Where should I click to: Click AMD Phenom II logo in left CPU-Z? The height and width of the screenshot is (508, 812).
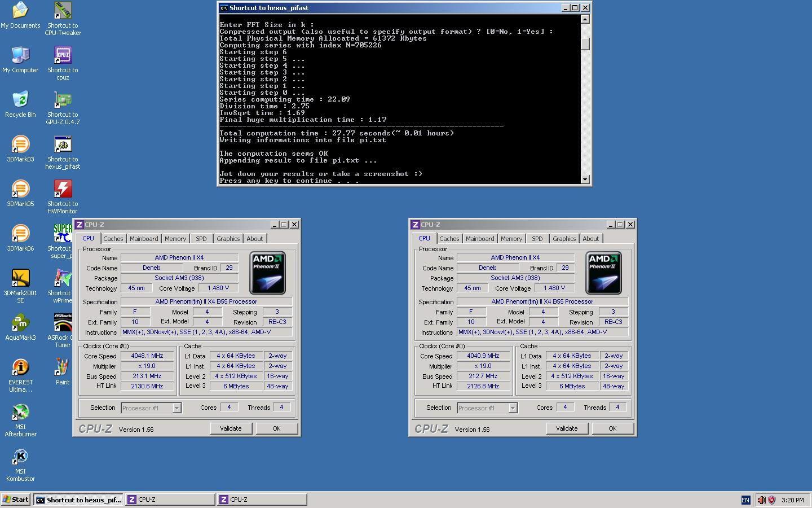[267, 273]
